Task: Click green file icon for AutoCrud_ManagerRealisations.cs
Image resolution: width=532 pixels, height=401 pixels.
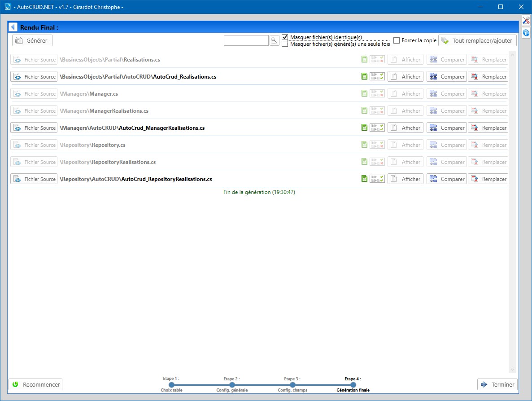Action: (364, 128)
